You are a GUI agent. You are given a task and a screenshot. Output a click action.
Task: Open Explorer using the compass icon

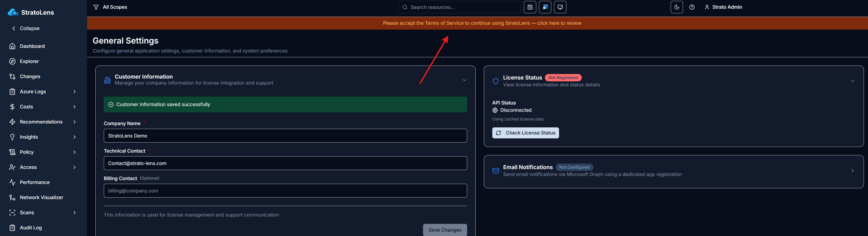pyautogui.click(x=13, y=61)
